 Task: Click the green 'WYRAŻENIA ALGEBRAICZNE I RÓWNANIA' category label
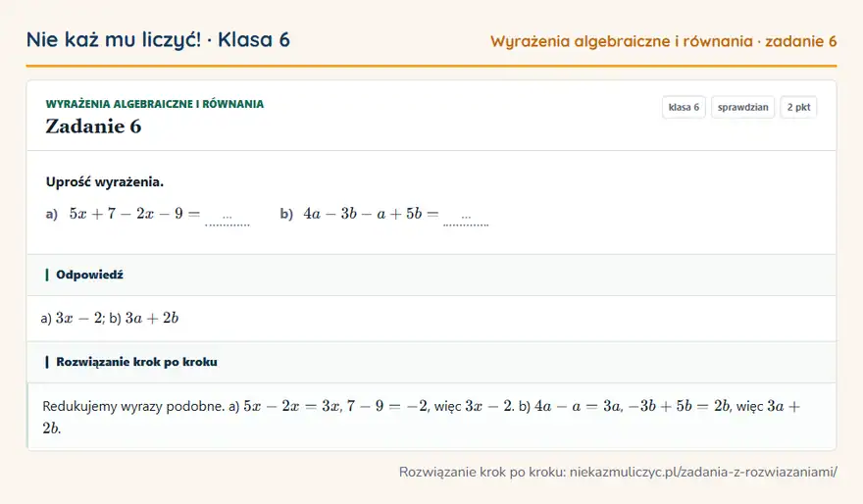coord(155,104)
